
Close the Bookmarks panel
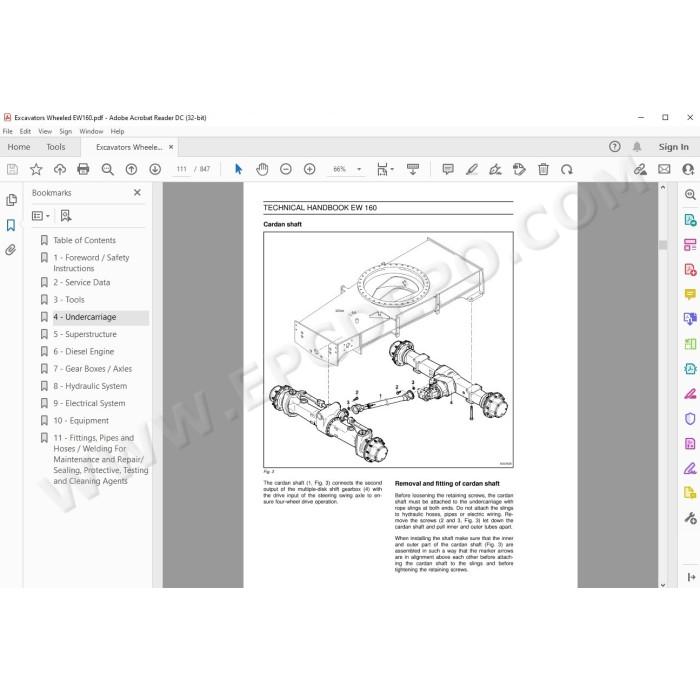(x=138, y=192)
